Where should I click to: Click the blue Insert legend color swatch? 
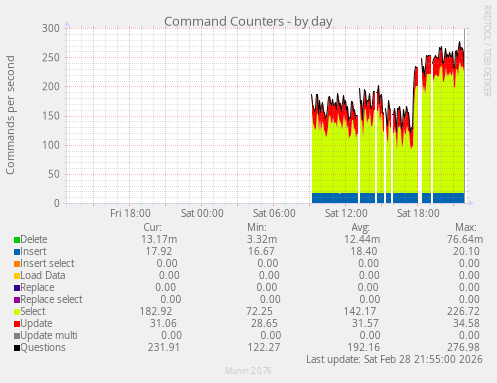pos(17,252)
